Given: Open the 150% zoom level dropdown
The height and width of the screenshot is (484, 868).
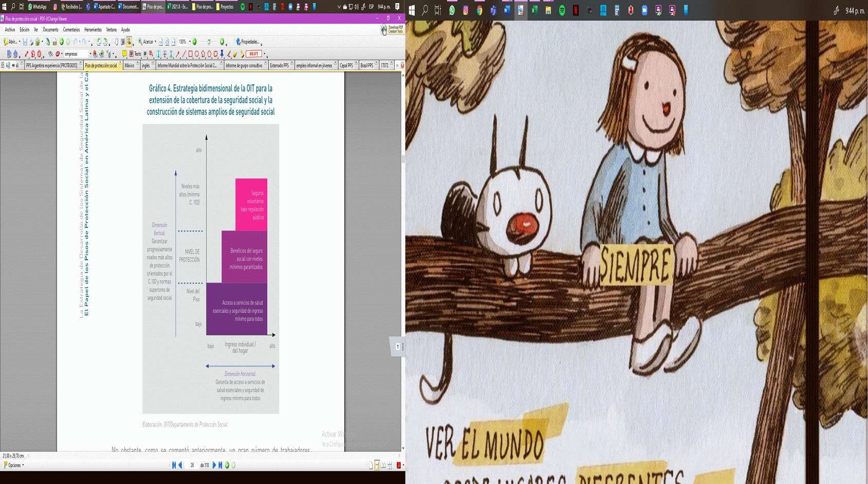Looking at the screenshot, I should (190, 42).
